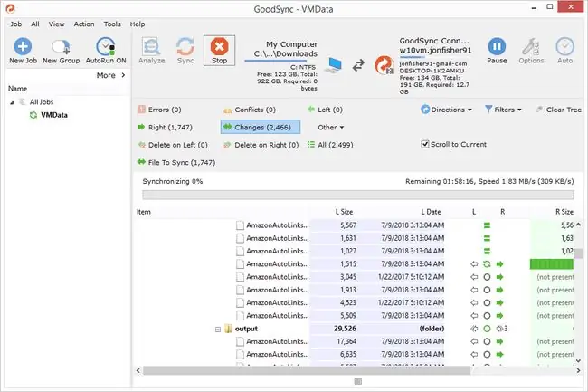
Task: Click the VMData job sync icon
Action: click(x=33, y=115)
